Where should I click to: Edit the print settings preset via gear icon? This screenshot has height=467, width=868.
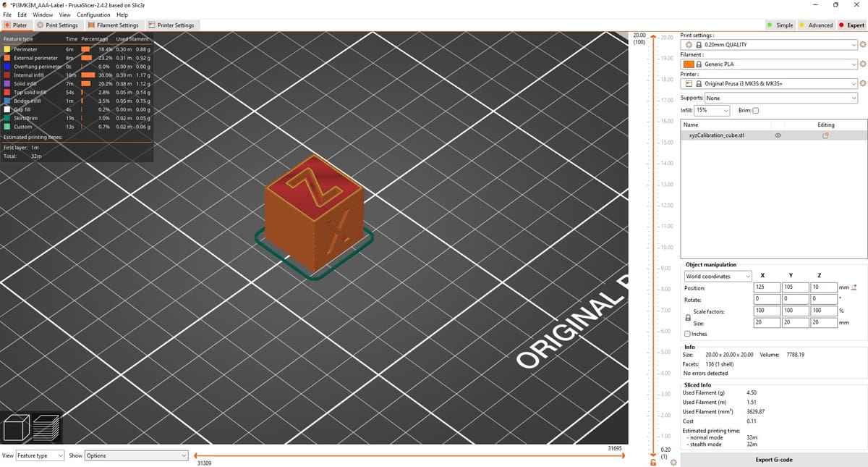pos(863,45)
